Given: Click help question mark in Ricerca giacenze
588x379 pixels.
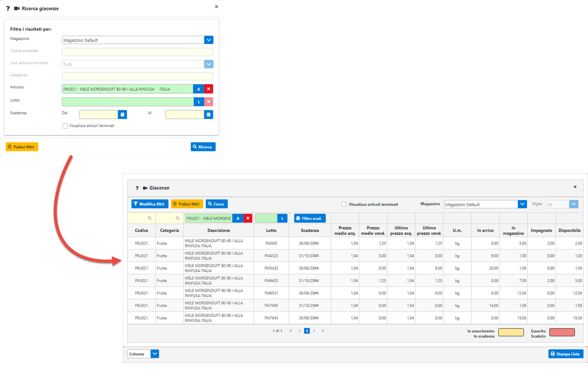Looking at the screenshot, I should tap(8, 8).
